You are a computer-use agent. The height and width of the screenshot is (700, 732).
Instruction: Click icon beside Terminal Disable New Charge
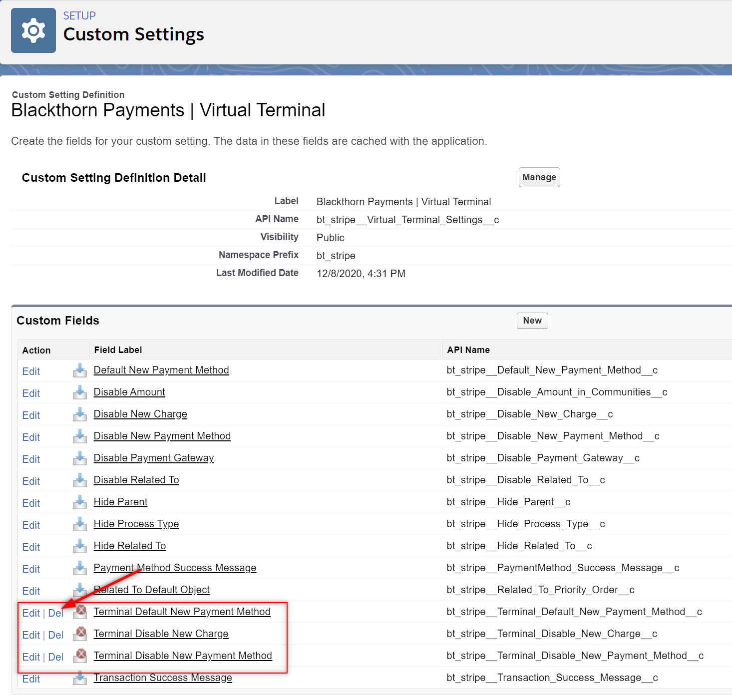pyautogui.click(x=80, y=634)
